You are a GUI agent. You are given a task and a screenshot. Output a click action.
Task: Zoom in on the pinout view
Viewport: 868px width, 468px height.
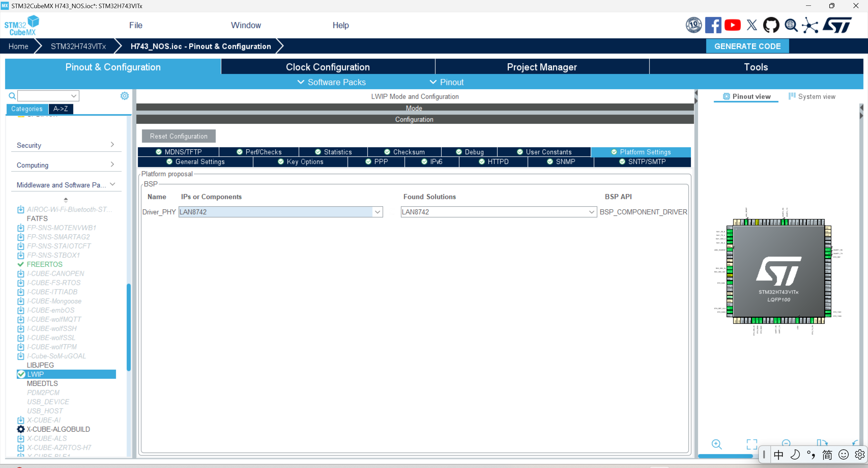click(x=716, y=444)
